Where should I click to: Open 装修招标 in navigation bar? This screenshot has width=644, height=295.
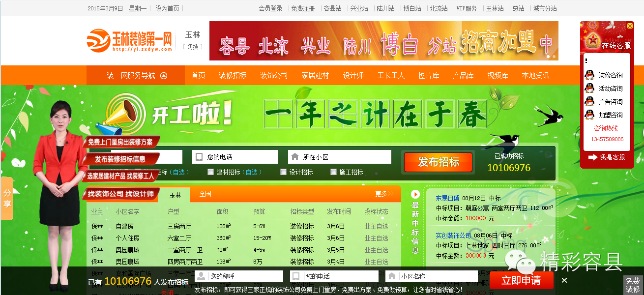(233, 76)
